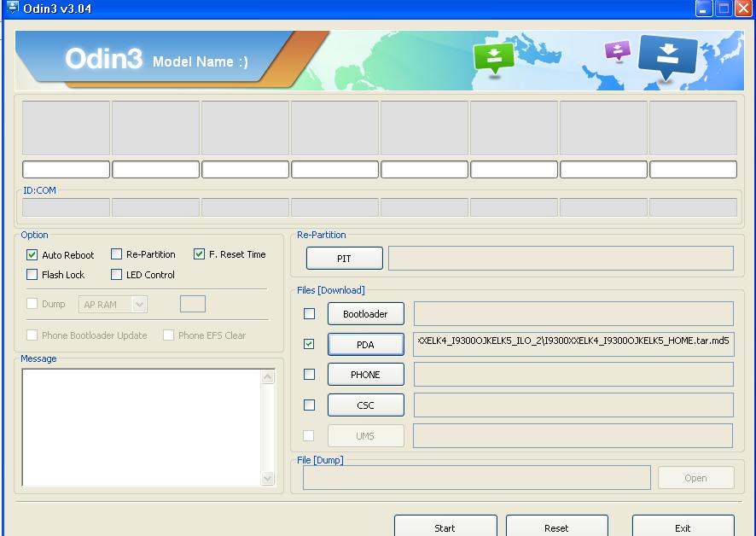The width and height of the screenshot is (756, 536).
Task: Click the purple download icon in banner
Action: click(618, 50)
